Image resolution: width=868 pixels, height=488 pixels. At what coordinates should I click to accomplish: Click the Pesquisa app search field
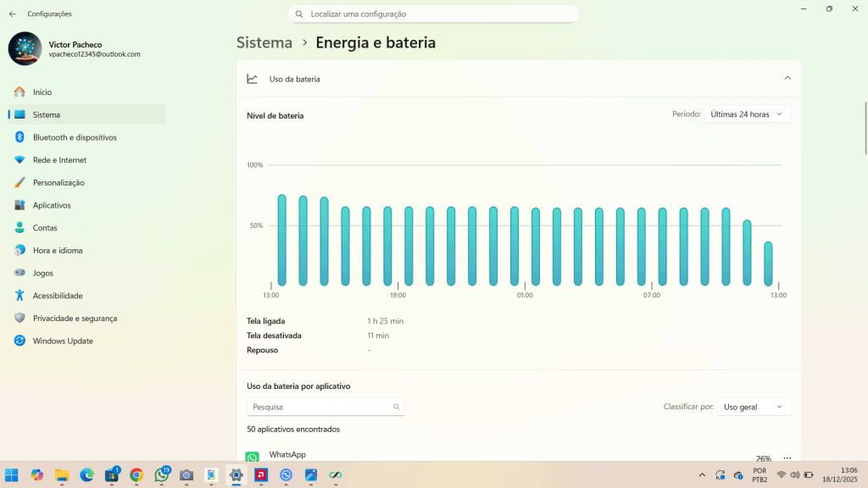coord(325,407)
